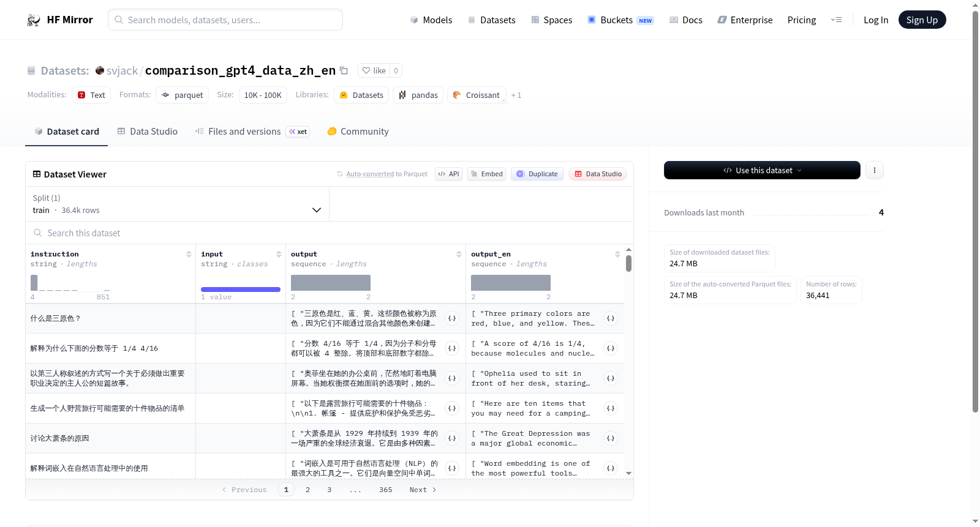Expand JSON for Three primary colors output_en cell
This screenshot has height=527, width=980.
coord(611,318)
